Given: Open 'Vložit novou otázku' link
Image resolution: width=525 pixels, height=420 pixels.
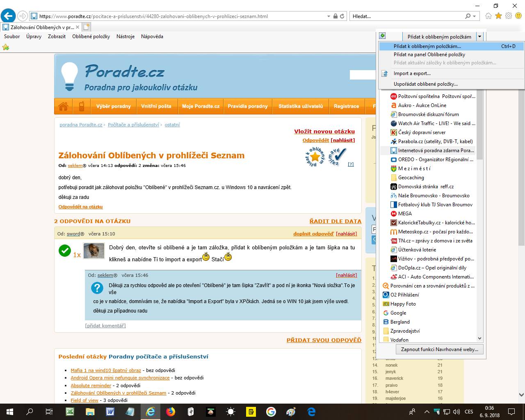Looking at the screenshot, I should [x=324, y=131].
